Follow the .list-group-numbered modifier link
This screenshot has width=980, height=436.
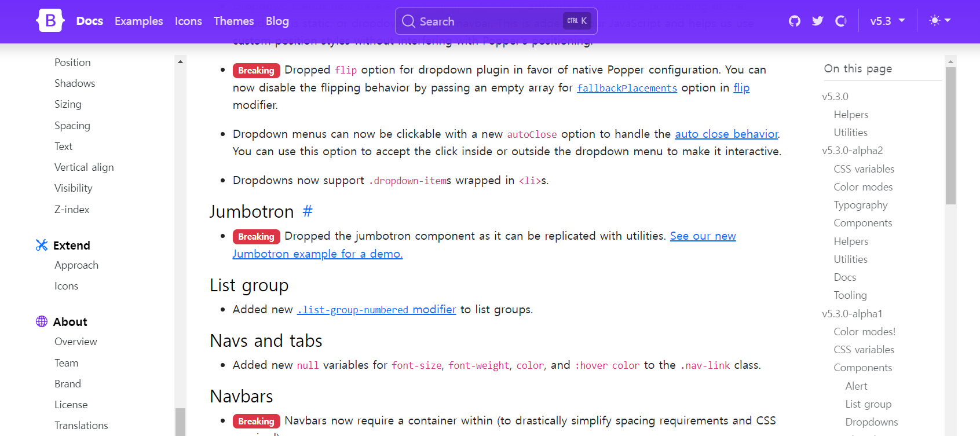tap(376, 310)
